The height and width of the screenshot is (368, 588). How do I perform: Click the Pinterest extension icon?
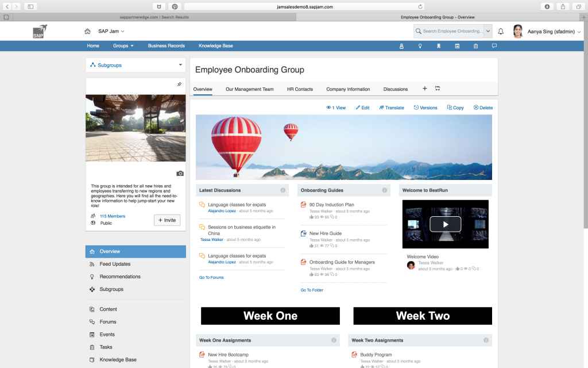pos(175,6)
